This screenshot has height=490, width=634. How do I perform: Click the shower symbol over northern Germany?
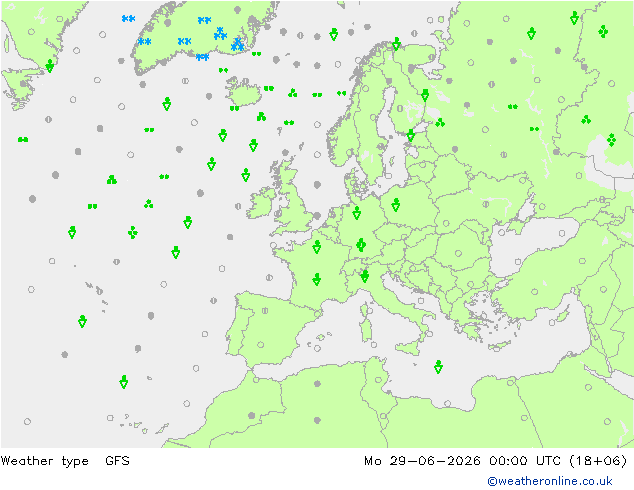[x=357, y=213]
